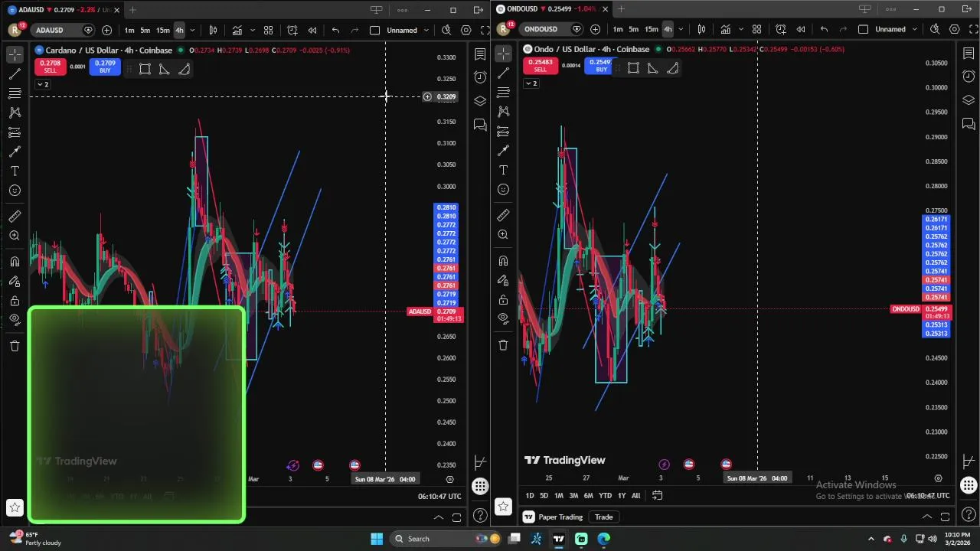Switch to the ADAUSD browser tab
Image resolution: width=980 pixels, height=551 pixels.
pos(63,10)
